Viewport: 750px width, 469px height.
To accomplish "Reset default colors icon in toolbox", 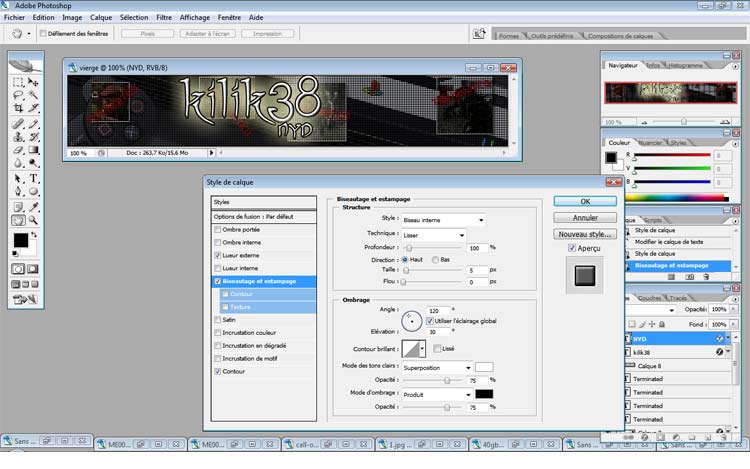I will click(x=15, y=253).
